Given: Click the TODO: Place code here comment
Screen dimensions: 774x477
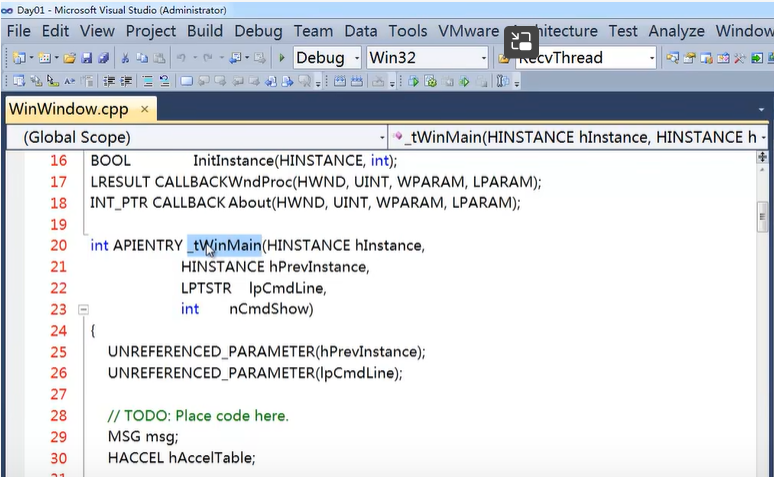Looking at the screenshot, I should 198,416.
